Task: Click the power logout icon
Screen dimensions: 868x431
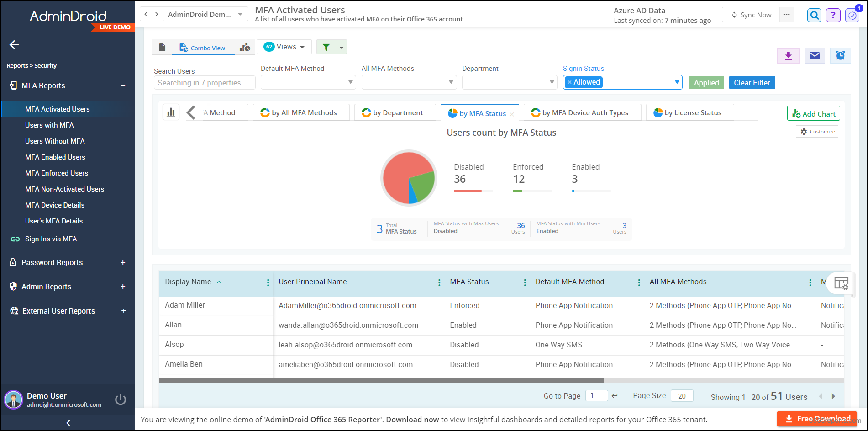Action: point(121,399)
